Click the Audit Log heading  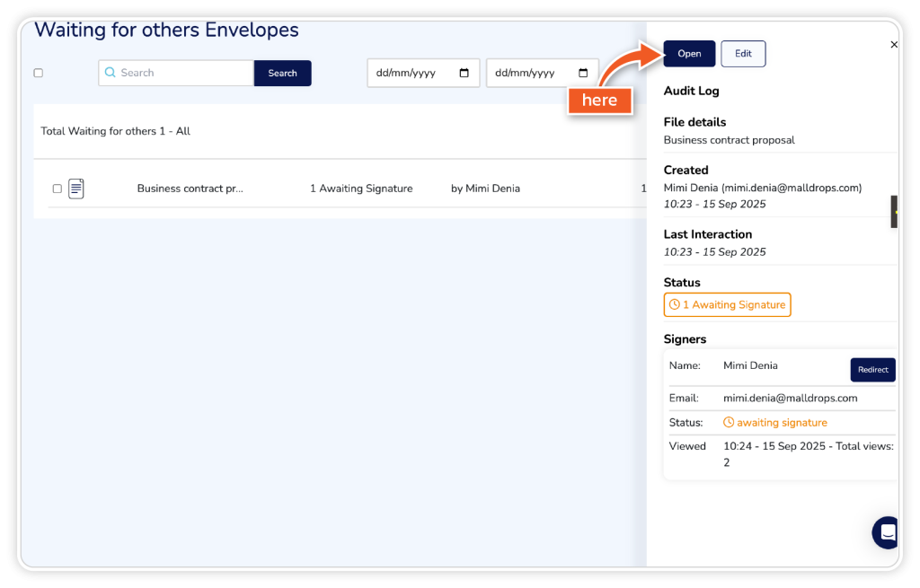tap(691, 91)
